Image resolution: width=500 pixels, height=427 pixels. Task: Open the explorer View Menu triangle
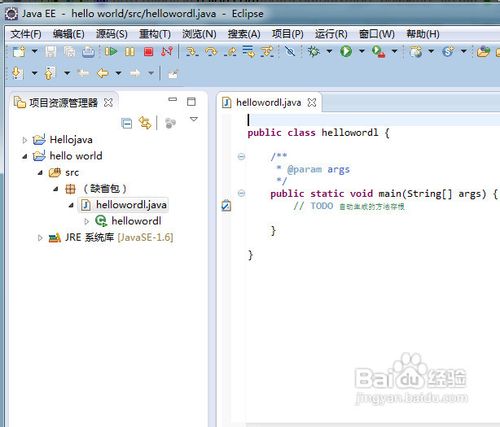click(x=194, y=119)
